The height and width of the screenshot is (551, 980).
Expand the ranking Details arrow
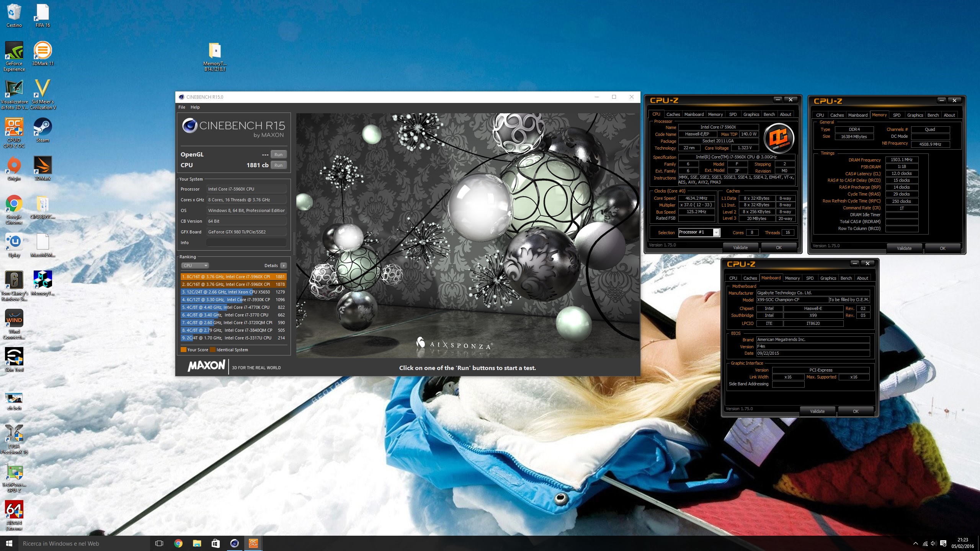(x=284, y=266)
